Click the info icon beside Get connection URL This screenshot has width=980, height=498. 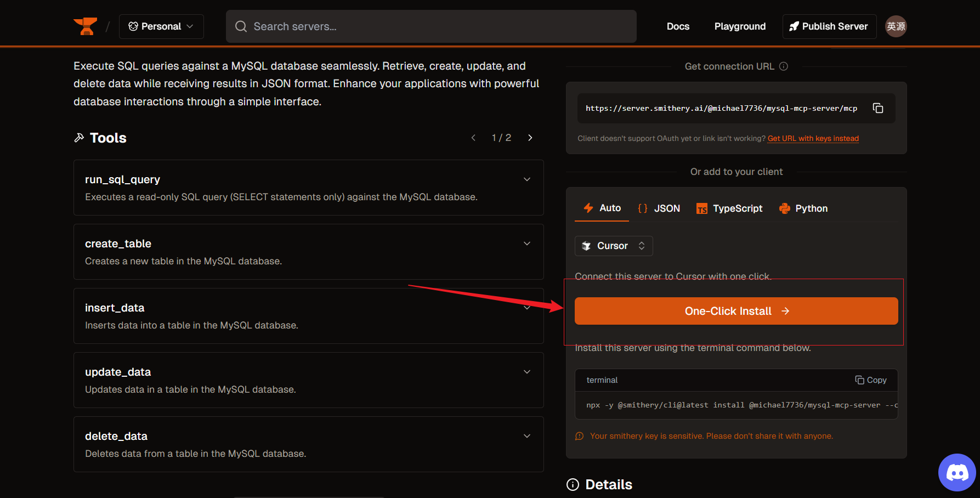pyautogui.click(x=784, y=66)
